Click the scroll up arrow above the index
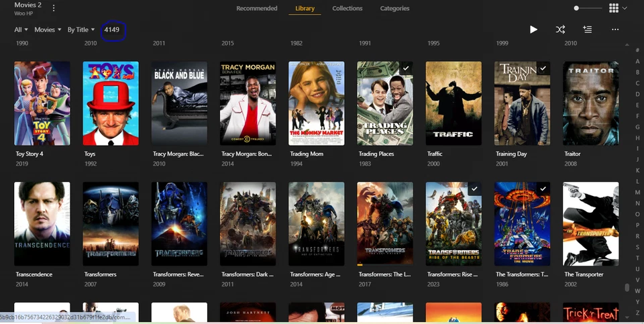The image size is (644, 324). (x=627, y=44)
